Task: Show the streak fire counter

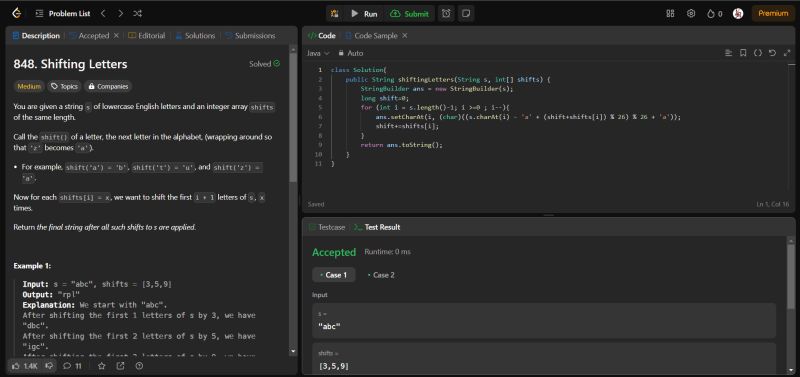Action: pyautogui.click(x=714, y=14)
